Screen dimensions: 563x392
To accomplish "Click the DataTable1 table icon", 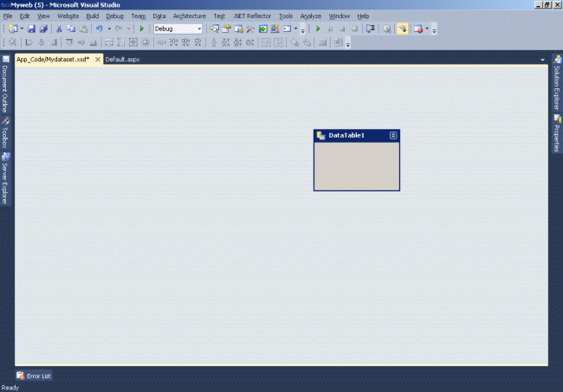I will pos(321,136).
